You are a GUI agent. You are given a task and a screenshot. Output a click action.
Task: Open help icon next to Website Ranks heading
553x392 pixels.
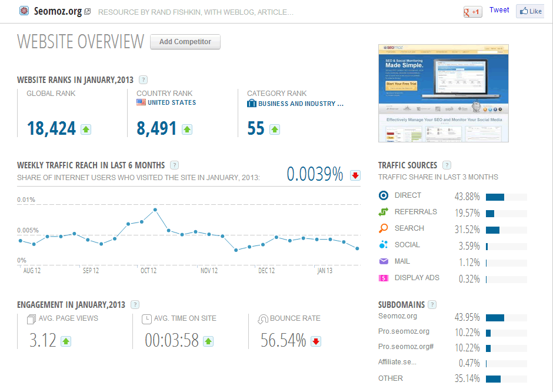[x=144, y=80]
